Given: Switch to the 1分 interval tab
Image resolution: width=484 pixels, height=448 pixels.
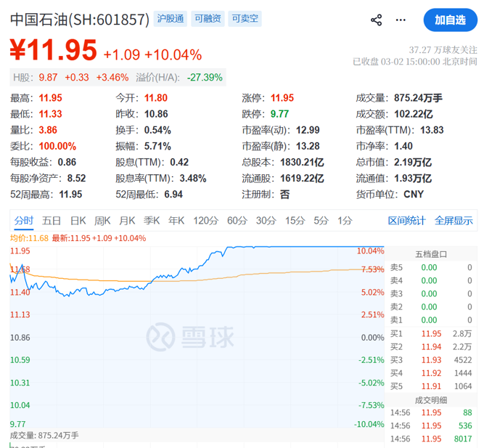Looking at the screenshot, I should point(345,221).
